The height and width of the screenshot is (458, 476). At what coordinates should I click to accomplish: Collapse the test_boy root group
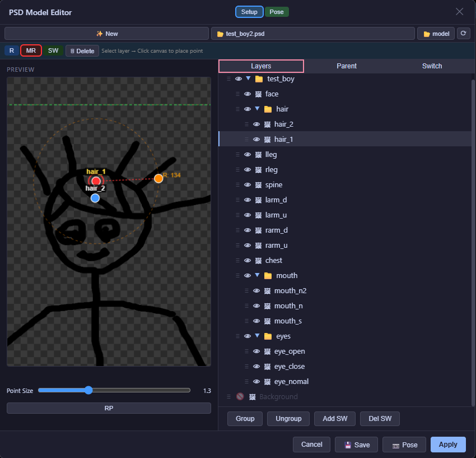(248, 78)
